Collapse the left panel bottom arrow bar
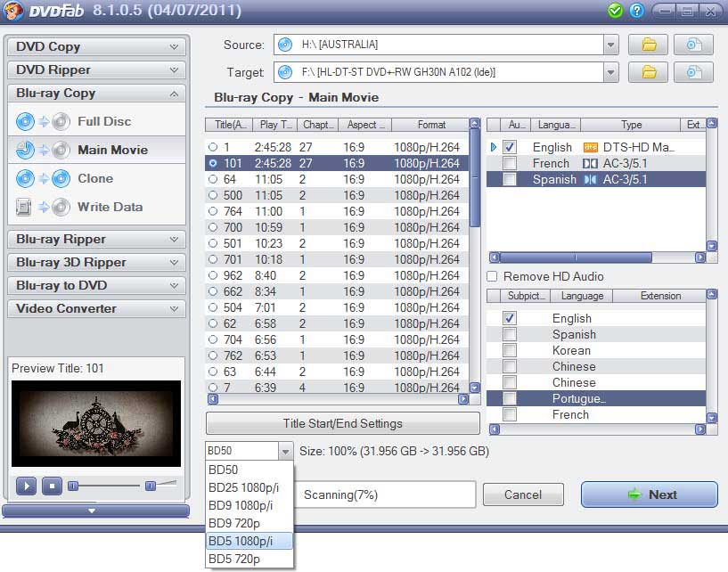 pos(95,511)
